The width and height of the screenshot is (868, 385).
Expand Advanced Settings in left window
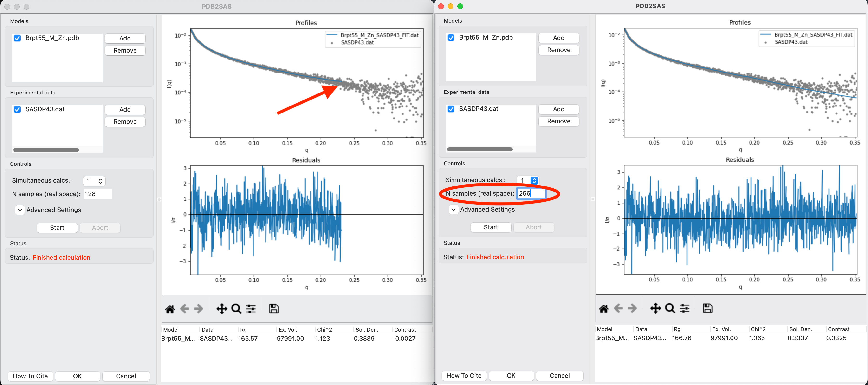coord(20,210)
